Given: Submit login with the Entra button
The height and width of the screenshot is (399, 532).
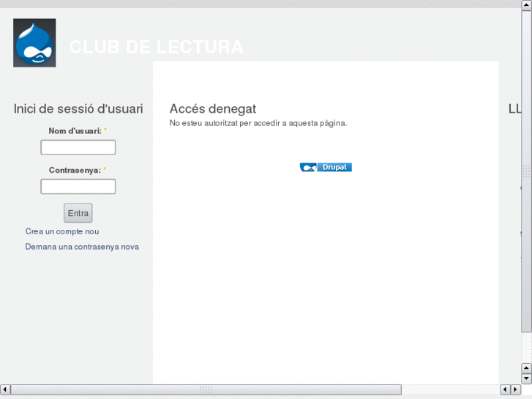Looking at the screenshot, I should 78,213.
